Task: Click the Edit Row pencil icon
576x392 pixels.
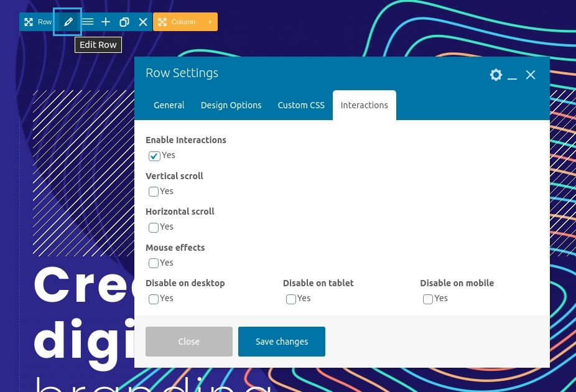Action: pos(68,22)
